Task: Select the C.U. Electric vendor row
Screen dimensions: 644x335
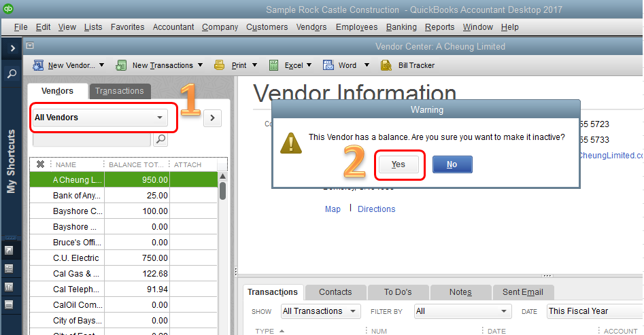Action: (x=124, y=258)
